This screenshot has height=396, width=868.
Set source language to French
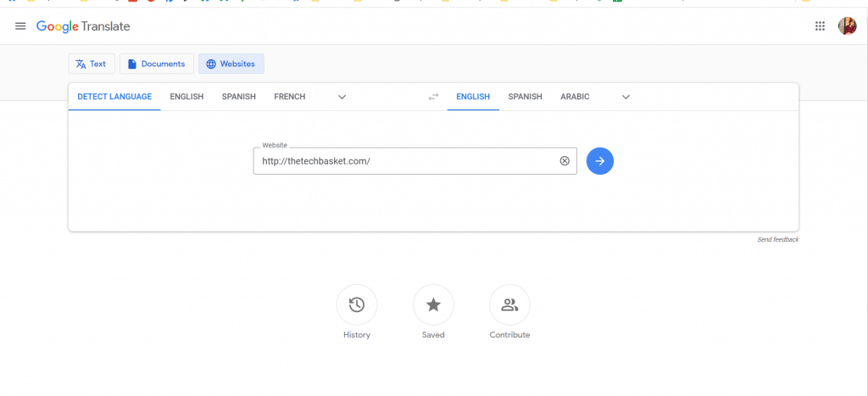point(290,97)
